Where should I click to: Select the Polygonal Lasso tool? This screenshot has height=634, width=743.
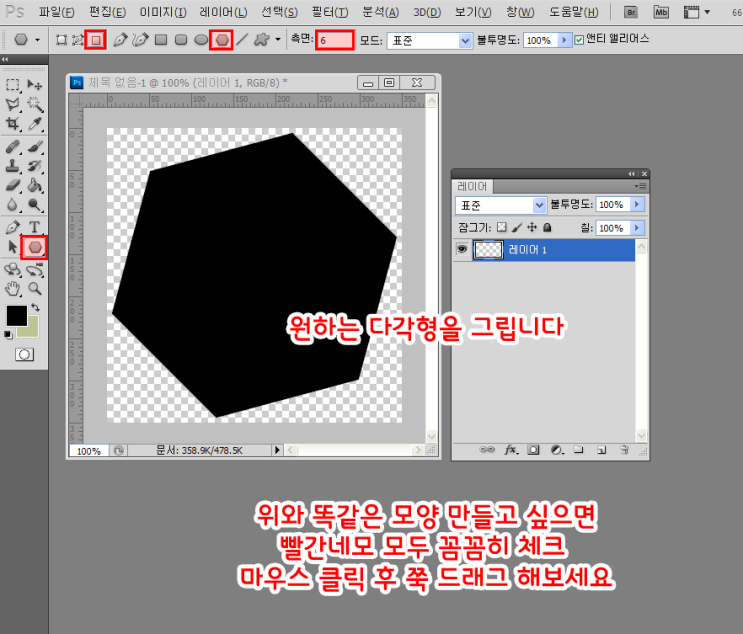[12, 104]
